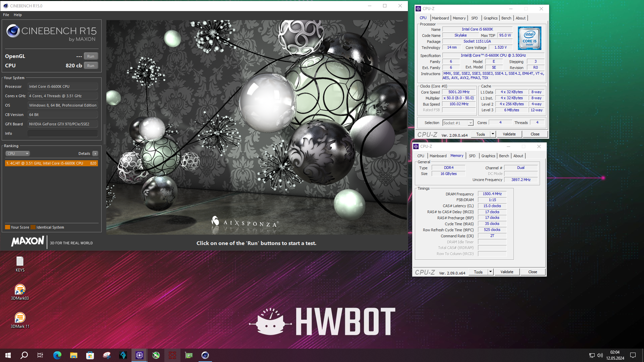Screen dimensions: 644x362
Task: Click the blue lightning taskbar icon
Action: pyautogui.click(x=123, y=355)
